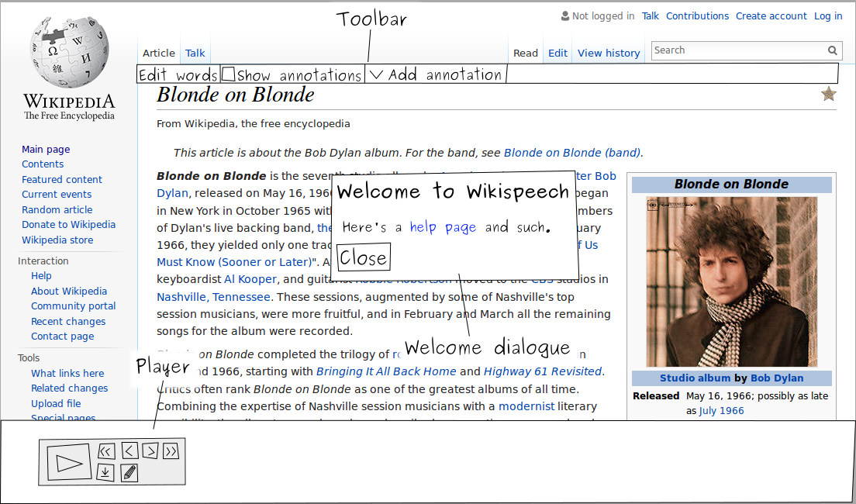Click the Edit words toolbar button
Image resolution: width=856 pixels, height=504 pixels.
pyautogui.click(x=178, y=74)
